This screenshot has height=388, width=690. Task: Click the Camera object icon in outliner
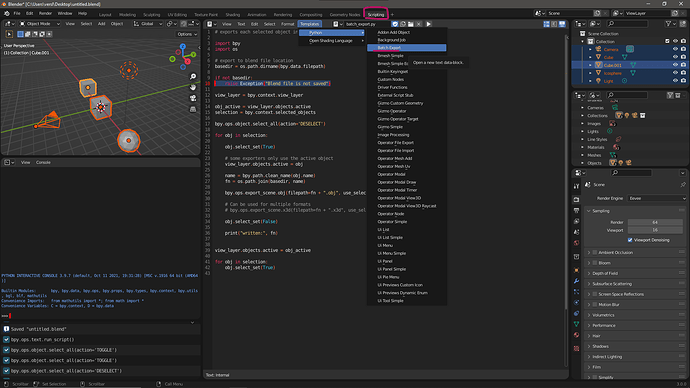click(598, 49)
